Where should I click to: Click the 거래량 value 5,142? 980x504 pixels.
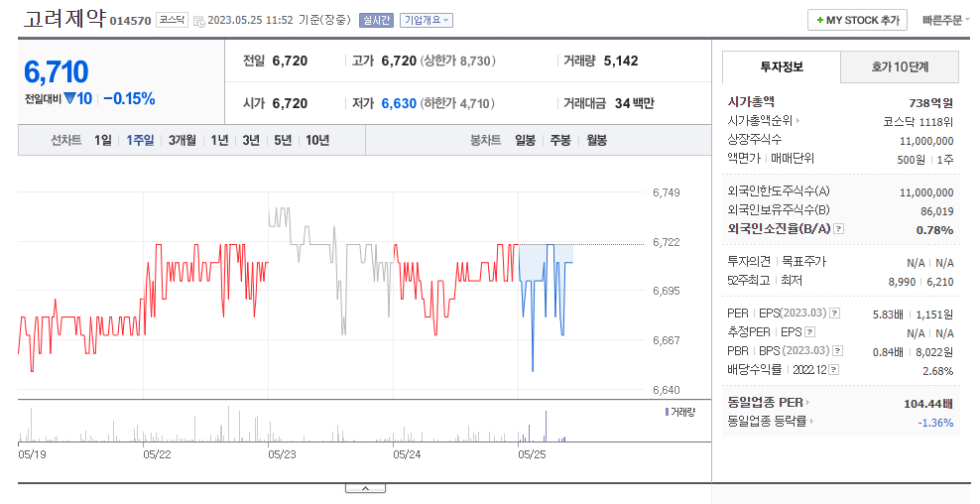click(621, 61)
